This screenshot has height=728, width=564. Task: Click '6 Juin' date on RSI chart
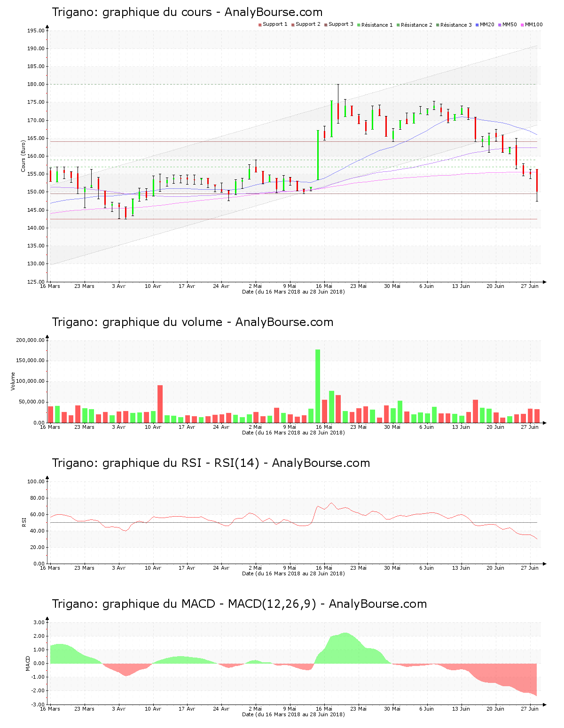[x=427, y=568]
